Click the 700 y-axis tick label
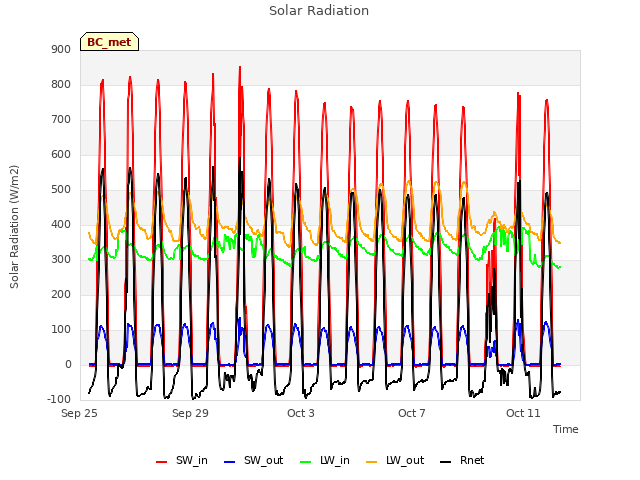Image resolution: width=640 pixels, height=480 pixels. coord(61,120)
